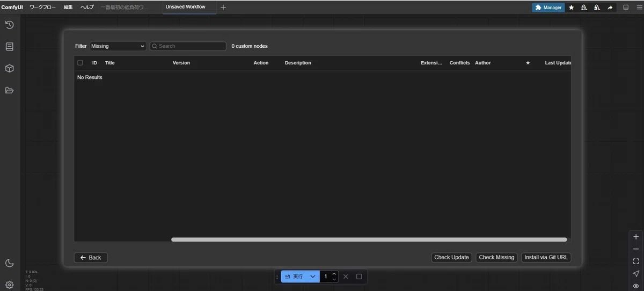Fit view using the frame icon
Viewport: 644px width, 291px height.
[636, 261]
